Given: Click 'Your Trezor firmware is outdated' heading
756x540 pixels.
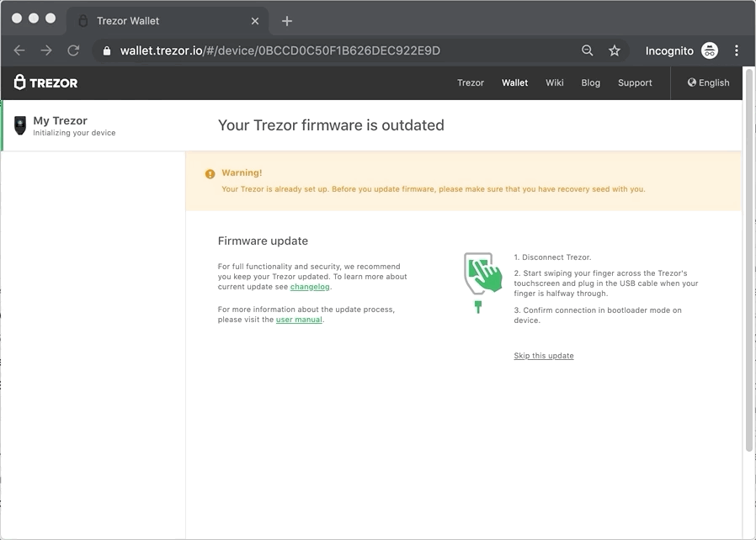Looking at the screenshot, I should tap(331, 125).
